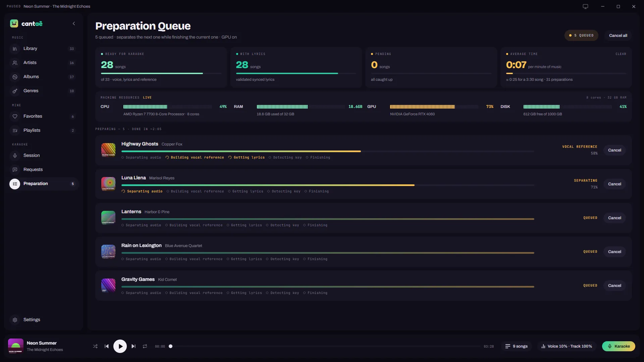Open the Voice 10% · Track 100% mixer

pyautogui.click(x=567, y=346)
